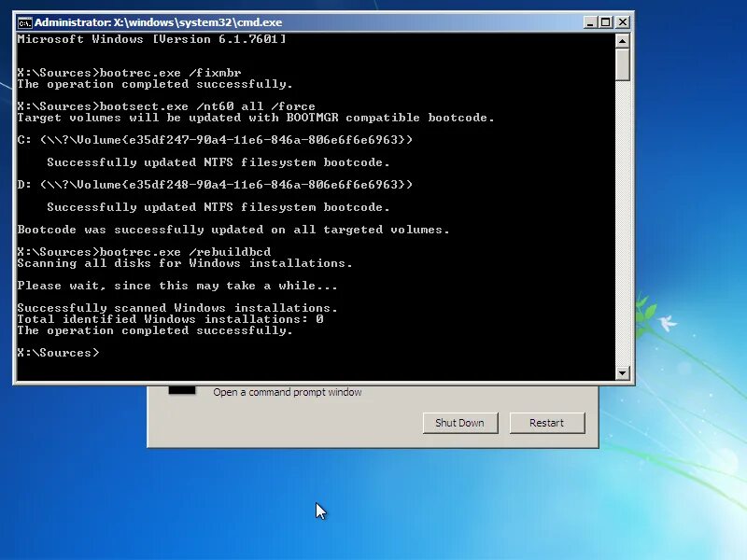Click 'Scanning all disks for Windows installations' line
The width and height of the screenshot is (747, 560).
(185, 263)
